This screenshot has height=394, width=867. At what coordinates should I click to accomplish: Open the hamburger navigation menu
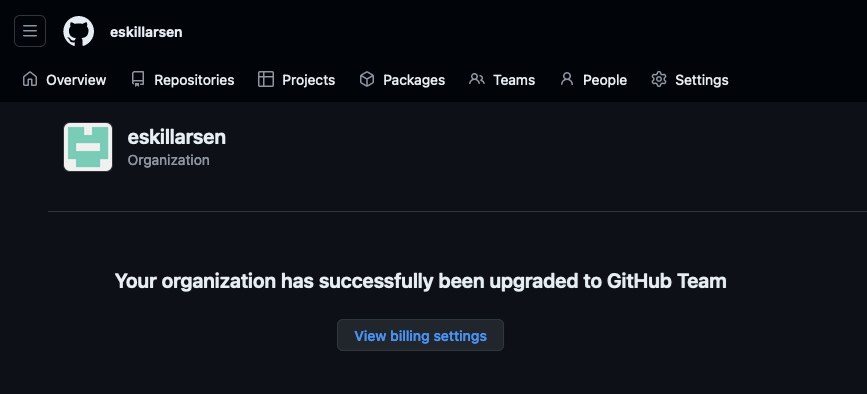click(x=30, y=31)
